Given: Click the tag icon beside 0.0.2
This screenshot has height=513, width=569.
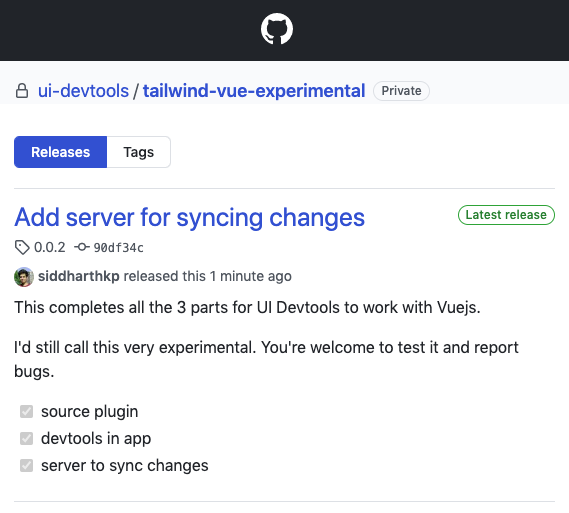Looking at the screenshot, I should click(x=22, y=247).
